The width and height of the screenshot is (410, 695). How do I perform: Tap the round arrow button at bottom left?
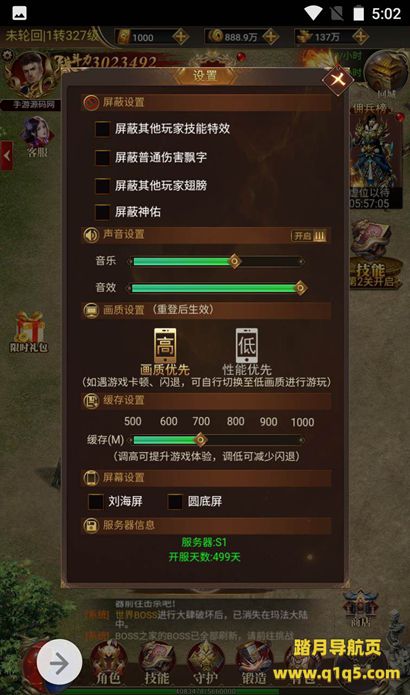coord(59,663)
